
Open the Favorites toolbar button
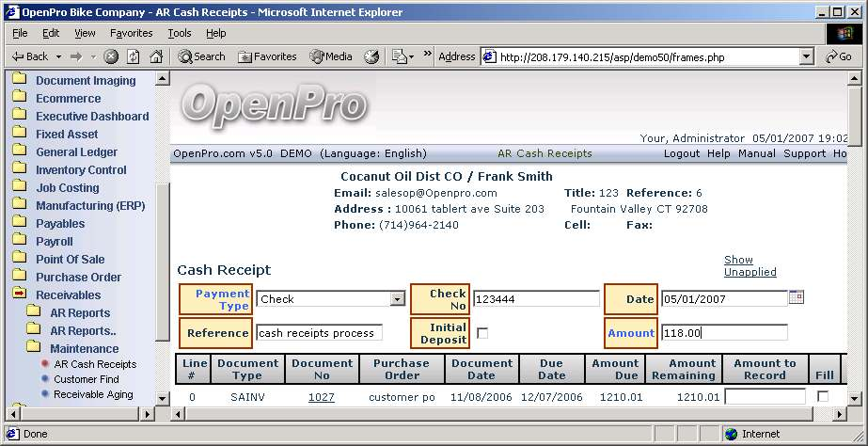267,56
